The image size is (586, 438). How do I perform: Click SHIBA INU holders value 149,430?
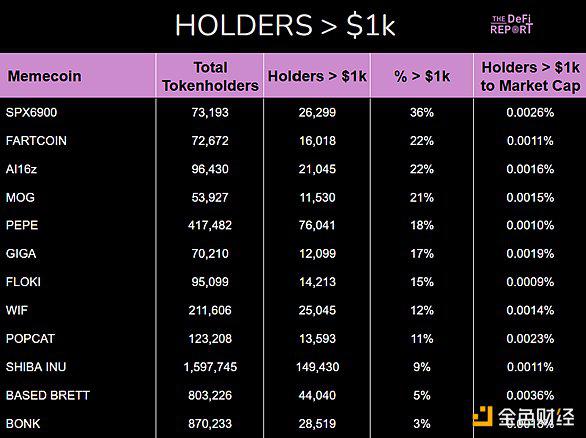pos(317,367)
